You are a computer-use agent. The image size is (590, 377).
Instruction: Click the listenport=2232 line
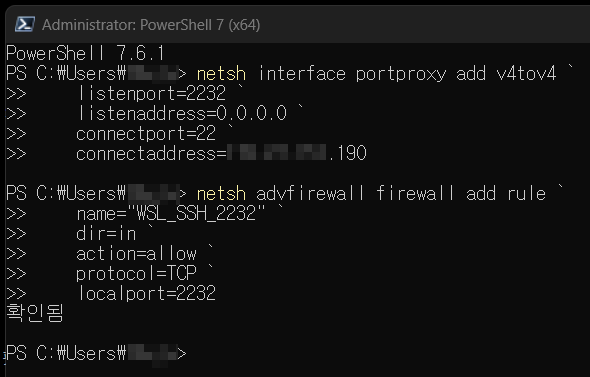pos(151,93)
